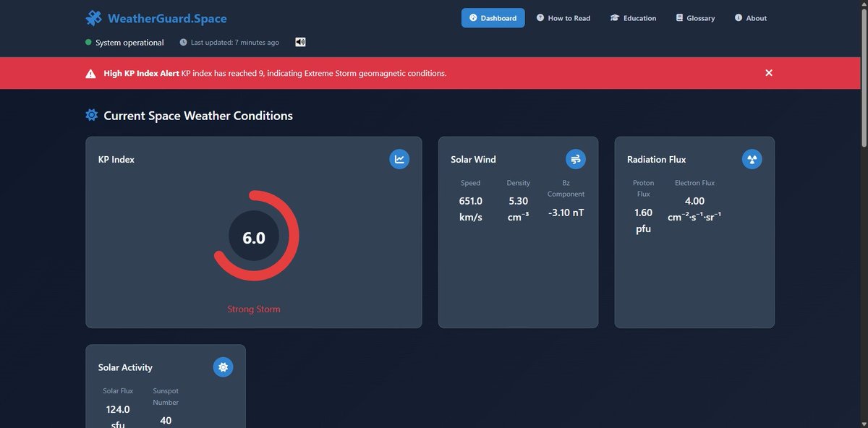Click the 5.30 cm⁻³ density value
Image resolution: width=868 pixels, height=428 pixels.
click(x=519, y=209)
